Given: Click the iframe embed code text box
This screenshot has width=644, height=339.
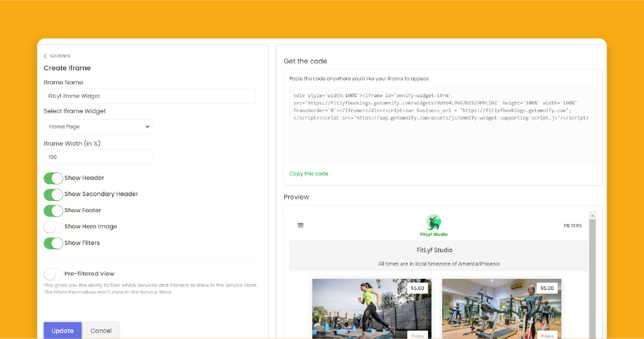Looking at the screenshot, I should point(442,125).
